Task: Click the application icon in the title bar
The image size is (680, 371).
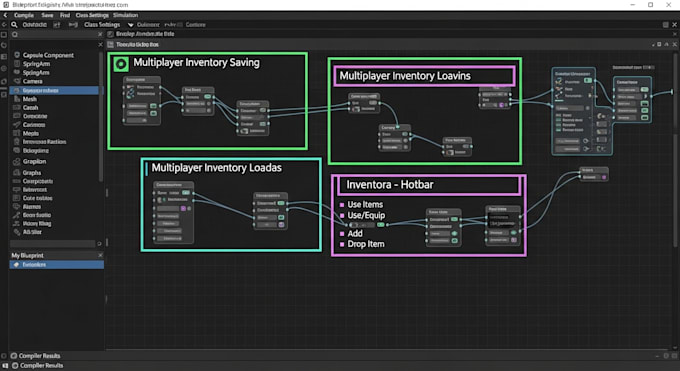Action: tap(6, 5)
